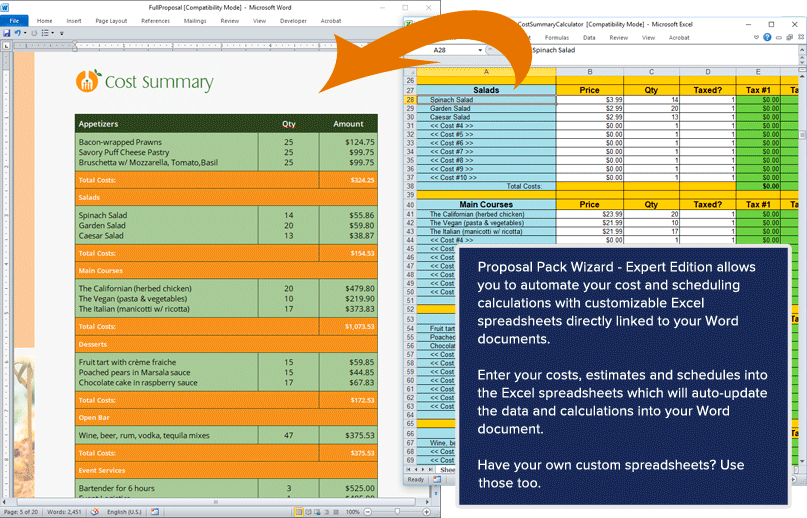
Task: Click the Word application icon in title bar
Action: [x=5, y=7]
